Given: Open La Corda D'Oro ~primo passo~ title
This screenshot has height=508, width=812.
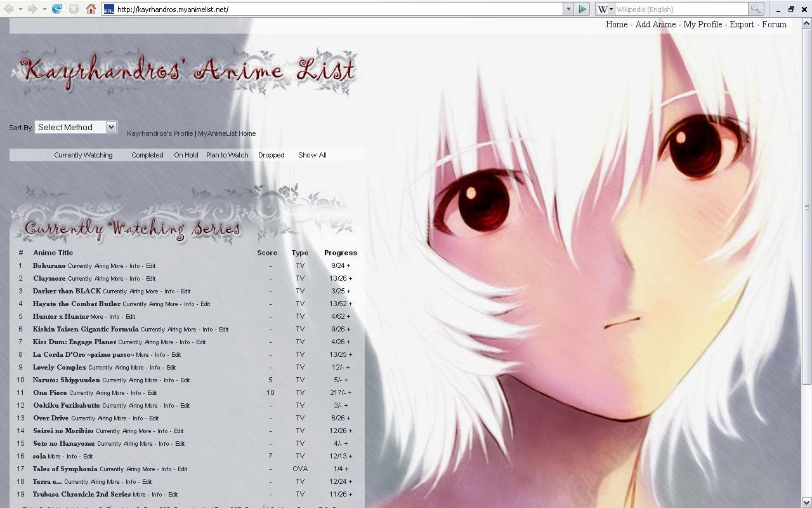Looking at the screenshot, I should coord(83,354).
